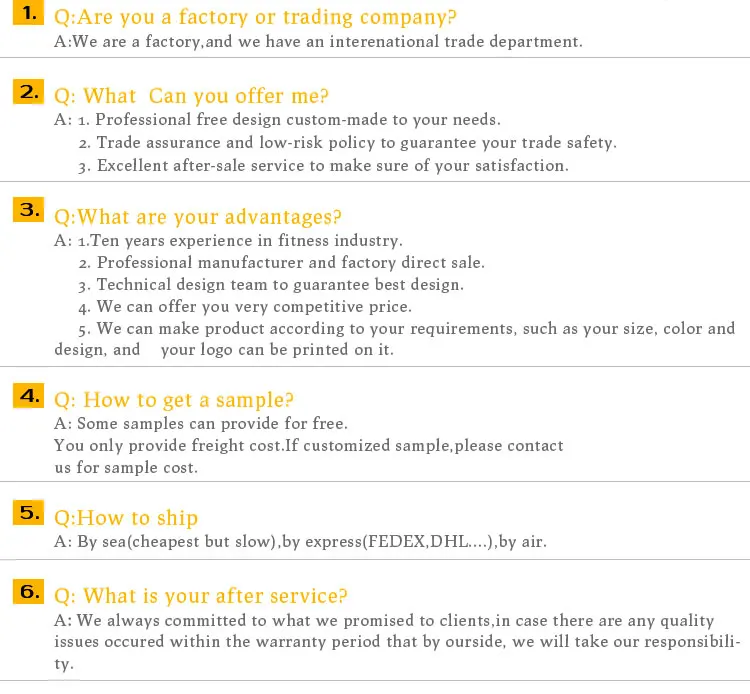
Task: Open the 'What Can you offer me?' question
Action: [x=191, y=96]
